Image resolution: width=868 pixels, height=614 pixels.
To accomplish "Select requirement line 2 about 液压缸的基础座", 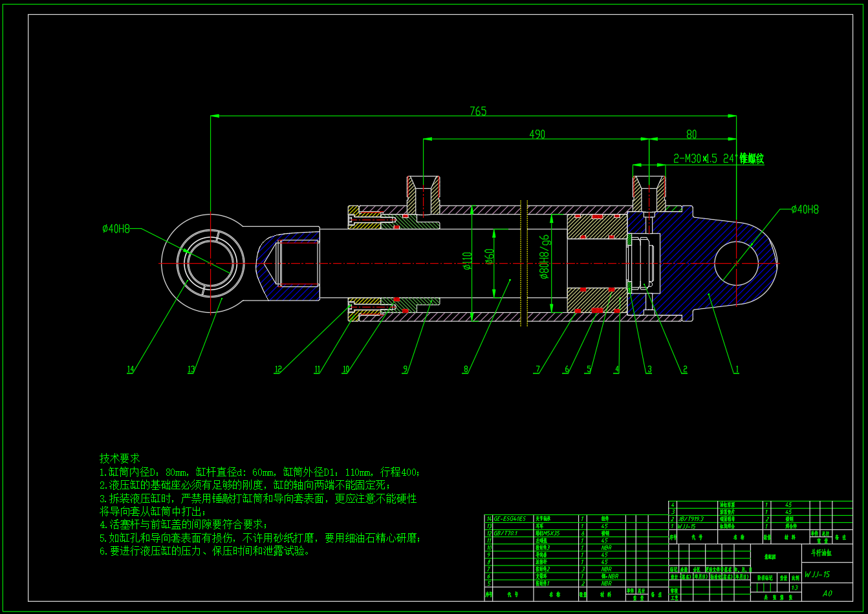I will [x=245, y=485].
